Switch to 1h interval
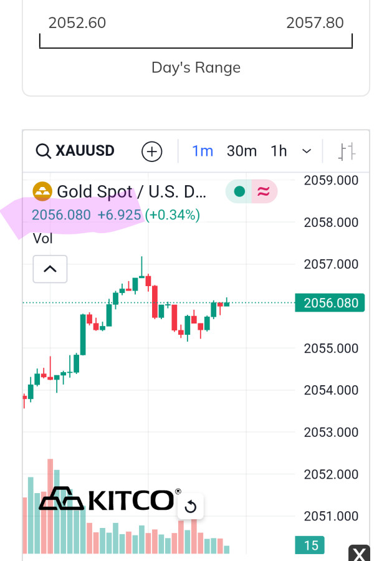This screenshot has height=561, width=392. click(x=279, y=151)
